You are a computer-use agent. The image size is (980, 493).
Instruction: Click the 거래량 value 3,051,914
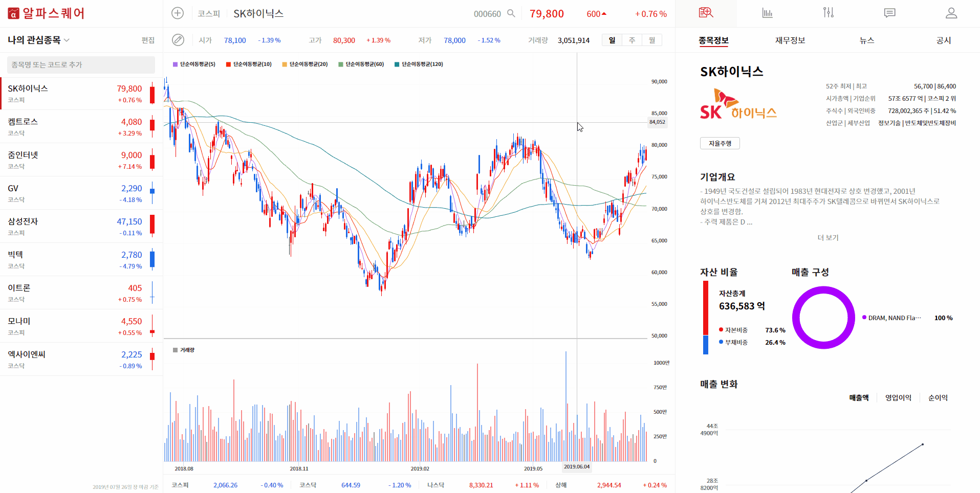574,40
